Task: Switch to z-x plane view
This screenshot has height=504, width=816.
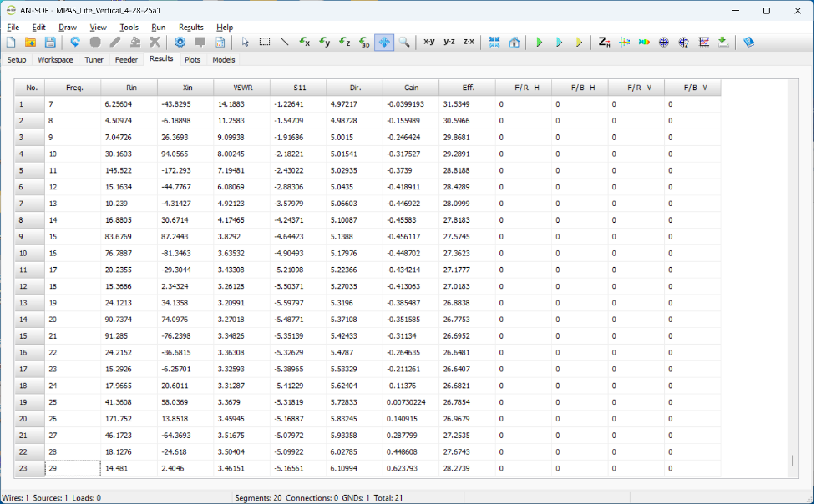Action: [469, 42]
